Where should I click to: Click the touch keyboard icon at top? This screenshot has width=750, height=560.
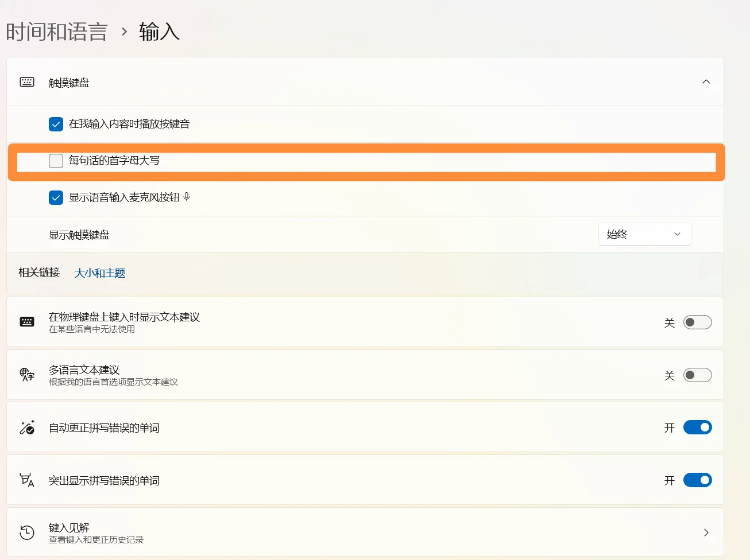pyautogui.click(x=26, y=81)
